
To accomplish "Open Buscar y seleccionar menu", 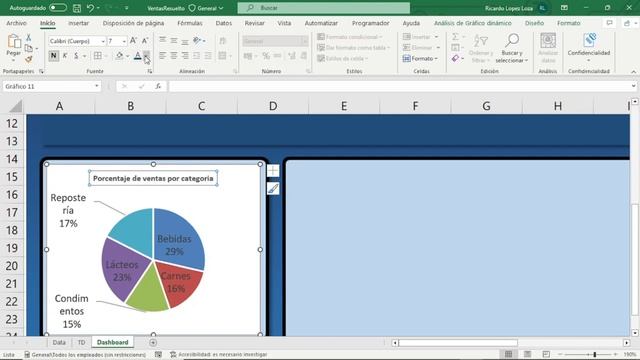I will pos(511,48).
